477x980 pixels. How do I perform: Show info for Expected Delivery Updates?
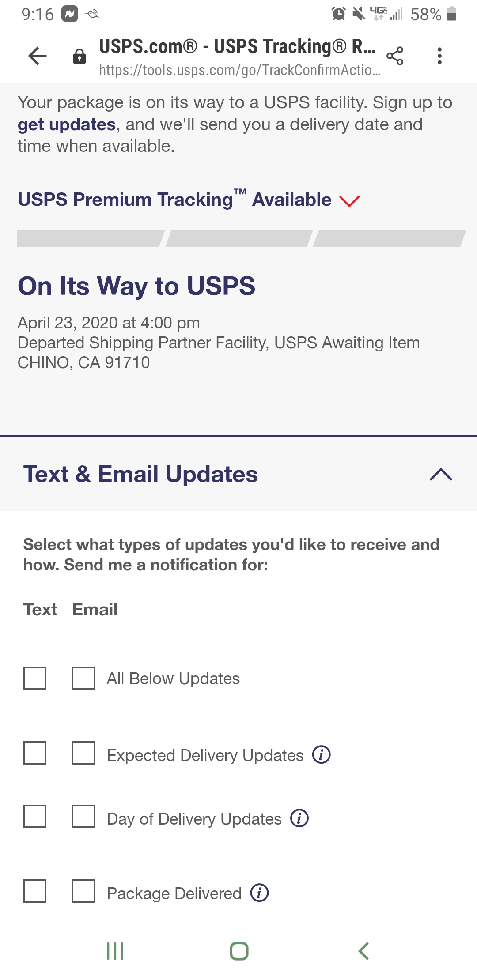click(x=322, y=754)
